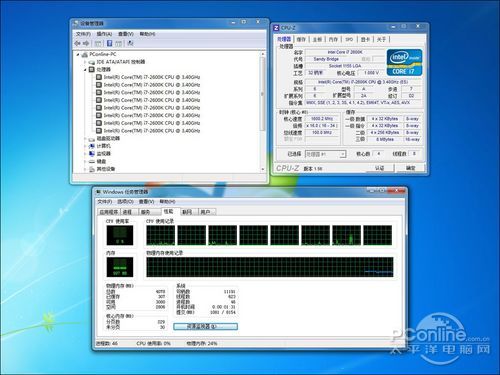Image resolution: width=500 pixels, height=375 pixels.
Task: Switch to 应用程序 tab in Task Manager
Action: [109, 212]
